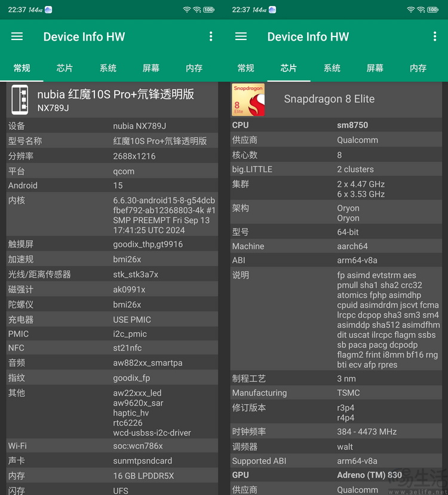Tap the CPU row sm8750

click(336, 125)
